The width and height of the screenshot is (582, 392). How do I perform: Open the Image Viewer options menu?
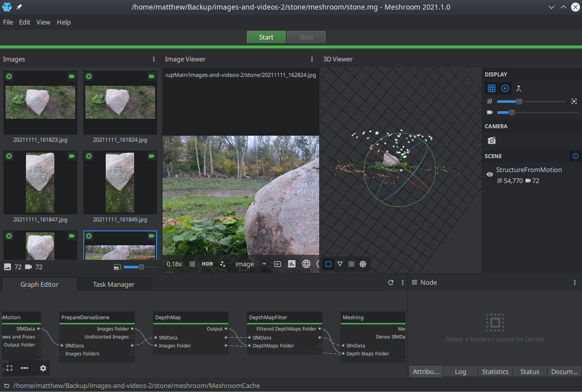tap(311, 59)
